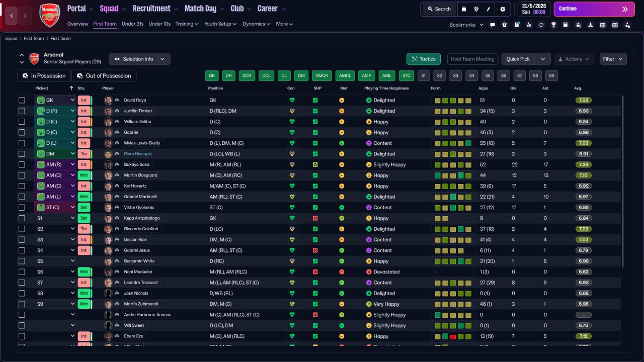The height and width of the screenshot is (362, 644).
Task: Select Bukayo Saka's row checkbox
Action: pyautogui.click(x=22, y=164)
